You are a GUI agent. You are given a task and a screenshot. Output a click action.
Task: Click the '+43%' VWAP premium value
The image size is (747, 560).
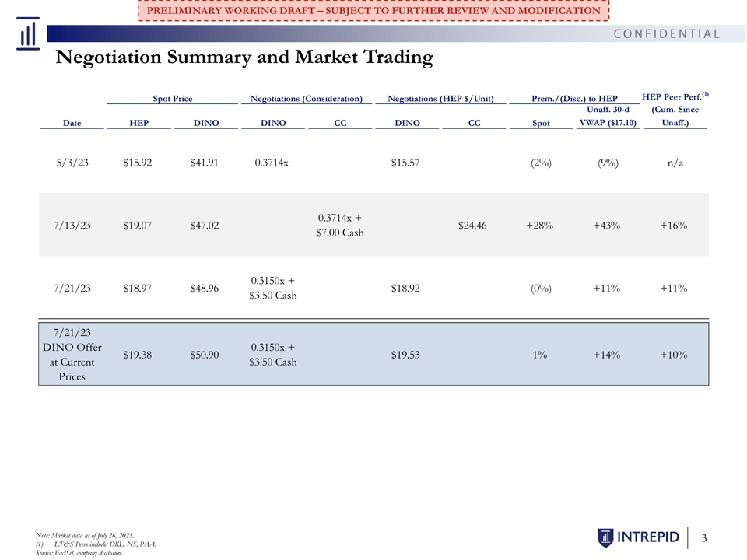(x=607, y=226)
